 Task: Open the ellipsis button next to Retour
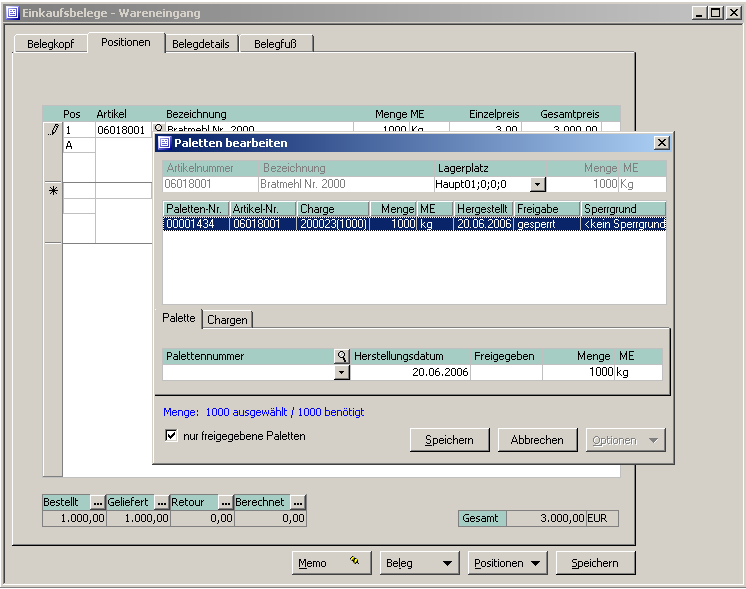tap(225, 502)
